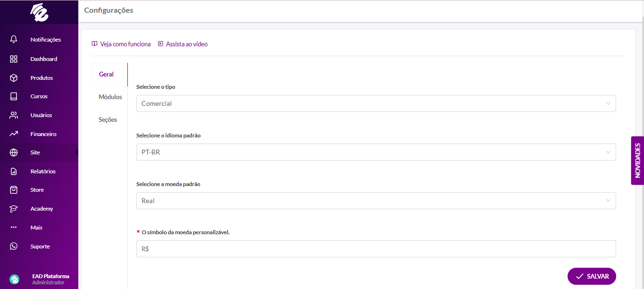Click the Selecione o idioma padrão label
This screenshot has width=644, height=289.
168,136
